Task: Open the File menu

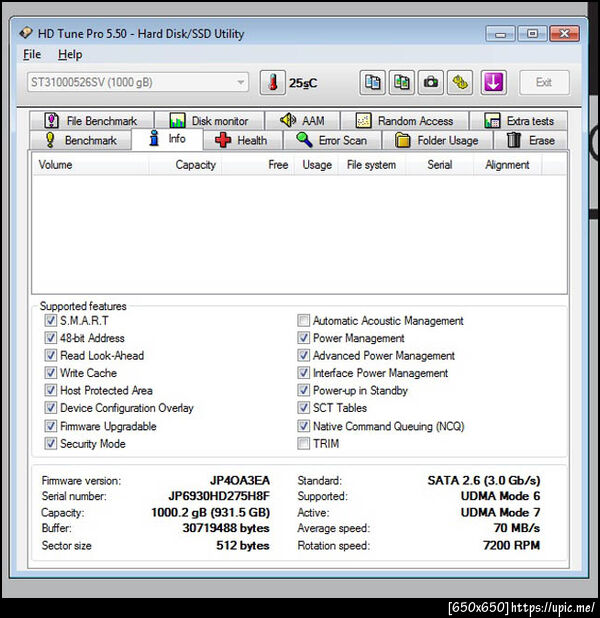Action: point(32,54)
